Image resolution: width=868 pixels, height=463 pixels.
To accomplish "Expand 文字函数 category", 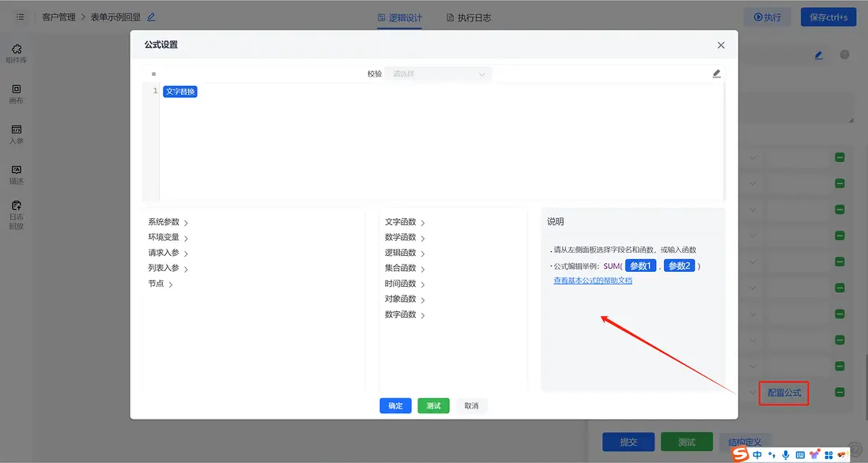I will [x=405, y=222].
